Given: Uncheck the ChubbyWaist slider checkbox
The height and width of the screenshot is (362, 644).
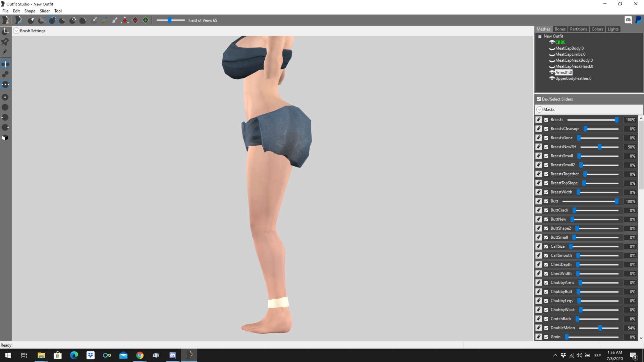Looking at the screenshot, I should click(546, 310).
